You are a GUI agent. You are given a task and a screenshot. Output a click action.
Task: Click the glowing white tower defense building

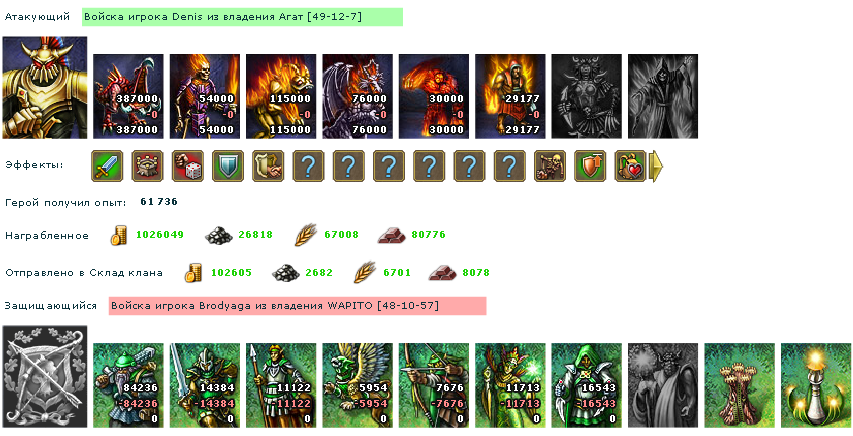click(x=815, y=385)
